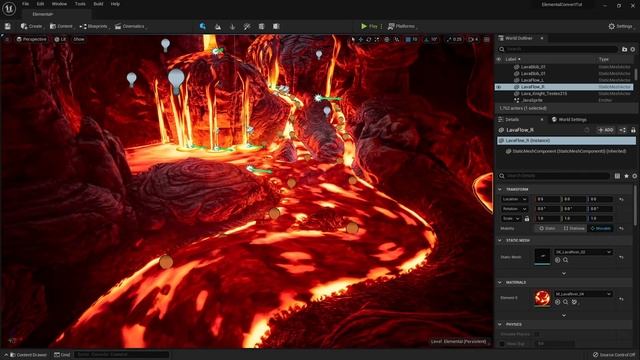Set Mobility to Stationary
This screenshot has width=640, height=360.
pyautogui.click(x=574, y=228)
